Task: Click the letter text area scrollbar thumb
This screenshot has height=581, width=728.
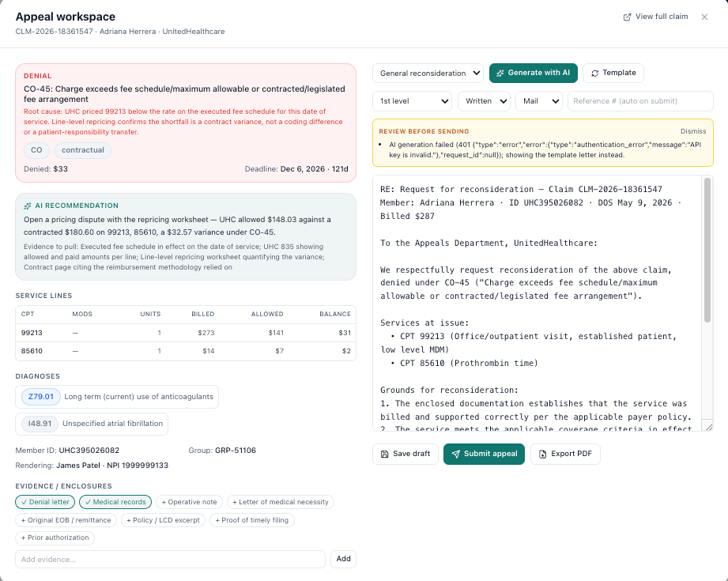Action: coord(707,250)
